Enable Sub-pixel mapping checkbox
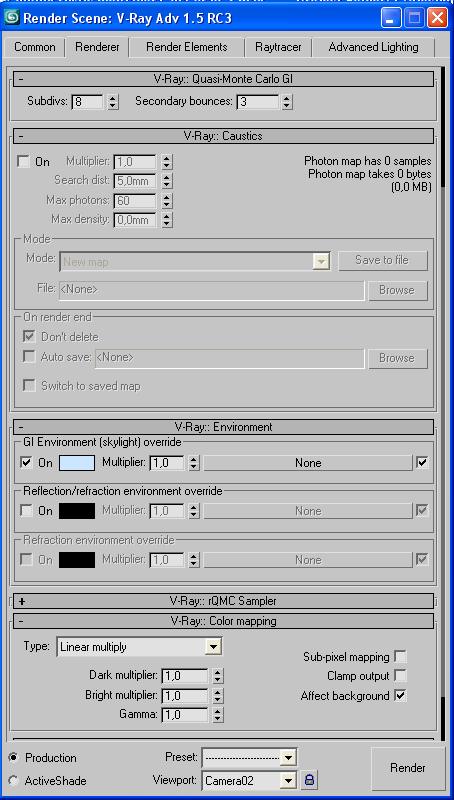454x800 pixels. tap(401, 657)
